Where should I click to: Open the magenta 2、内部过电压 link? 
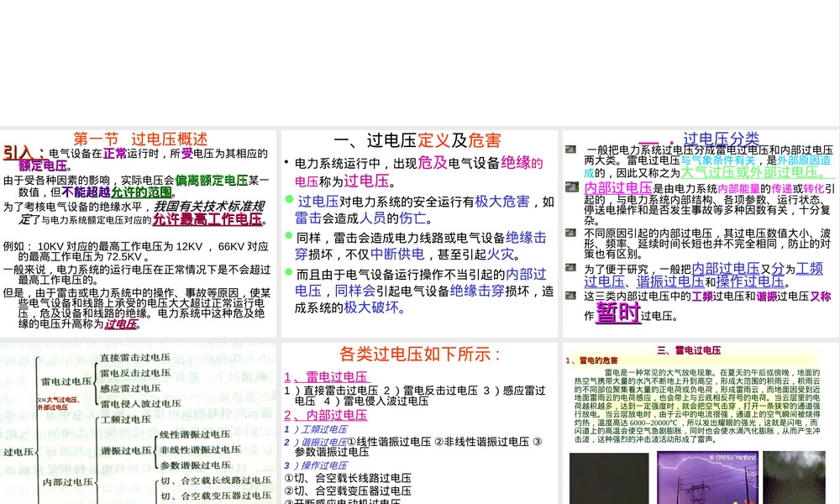[x=326, y=415]
